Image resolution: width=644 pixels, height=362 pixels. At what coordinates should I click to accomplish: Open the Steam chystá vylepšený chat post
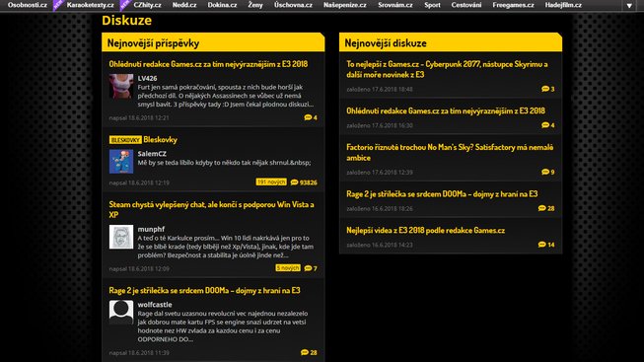coord(211,209)
